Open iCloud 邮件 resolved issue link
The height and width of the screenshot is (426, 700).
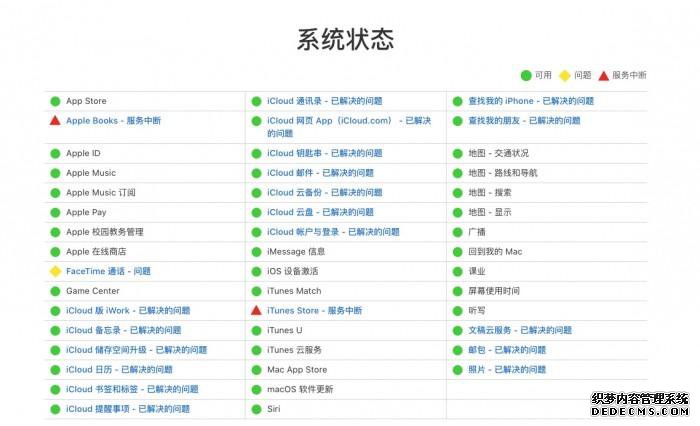tap(321, 173)
